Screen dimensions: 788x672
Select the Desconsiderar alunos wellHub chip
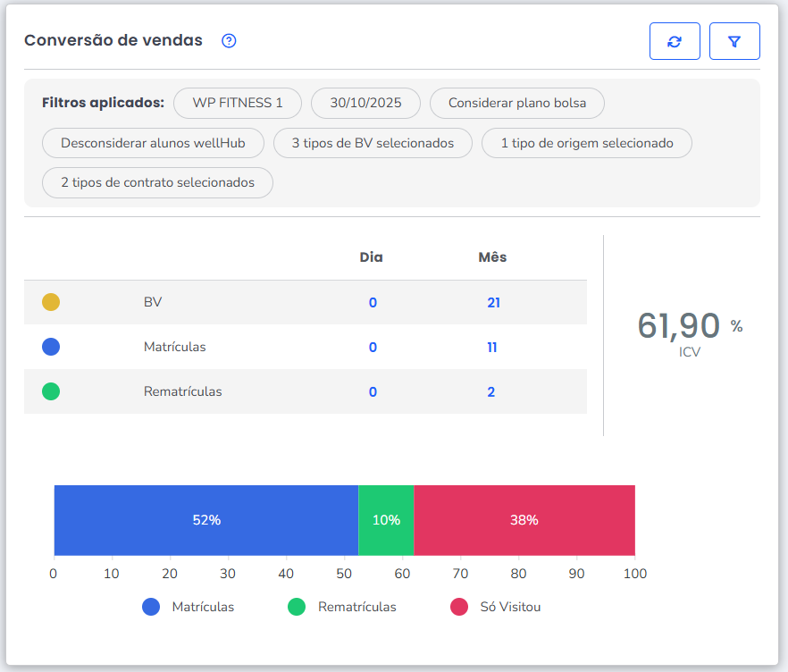tap(155, 143)
